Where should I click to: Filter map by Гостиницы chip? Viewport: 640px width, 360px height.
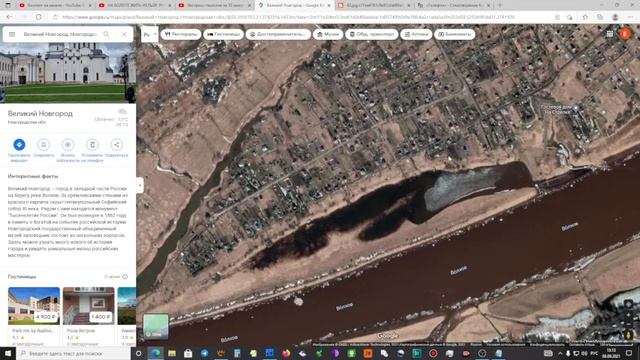point(223,34)
